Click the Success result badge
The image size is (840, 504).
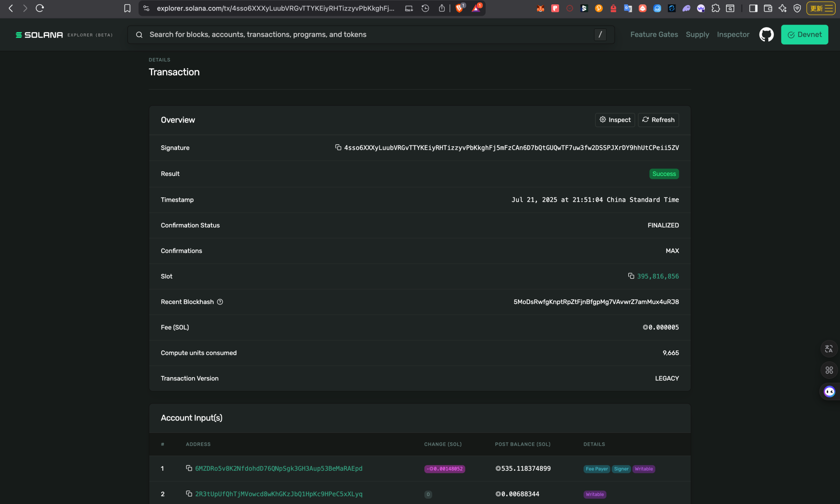[x=664, y=174]
